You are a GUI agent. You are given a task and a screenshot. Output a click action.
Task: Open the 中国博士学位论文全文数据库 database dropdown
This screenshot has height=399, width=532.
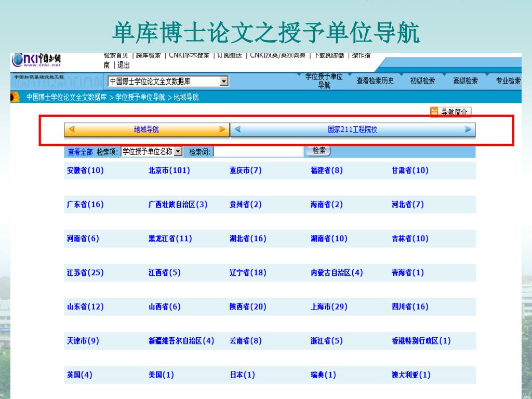[224, 82]
